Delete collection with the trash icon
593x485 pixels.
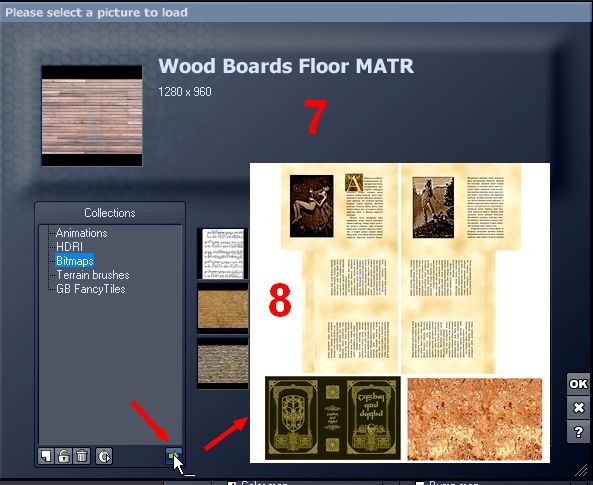[82, 456]
